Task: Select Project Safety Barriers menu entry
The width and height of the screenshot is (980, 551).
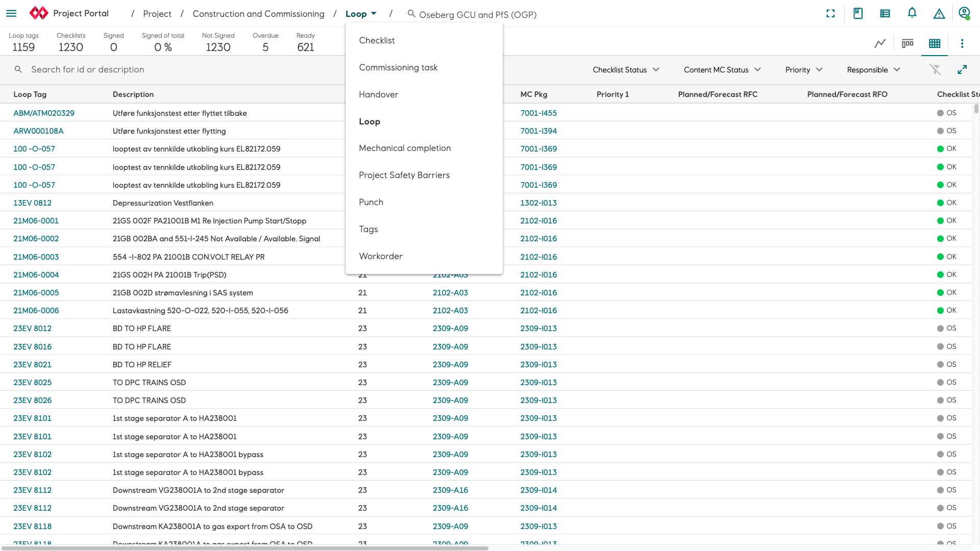Action: [424, 175]
